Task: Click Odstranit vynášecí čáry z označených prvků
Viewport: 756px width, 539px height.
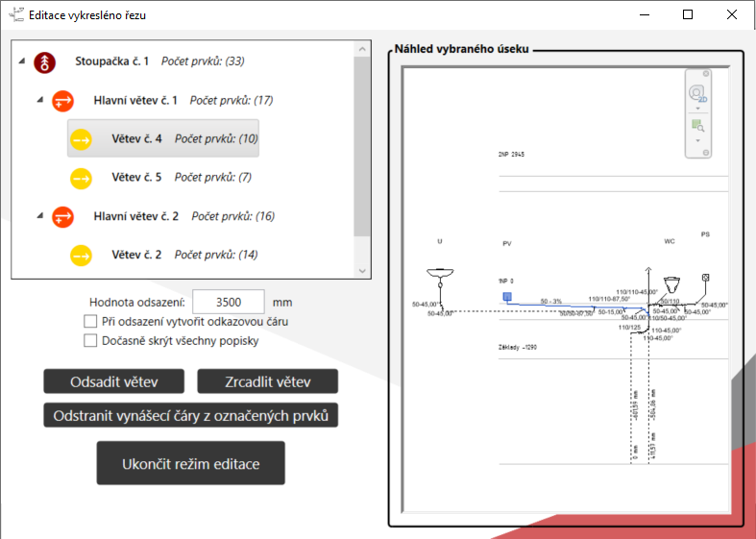Action: (x=191, y=415)
